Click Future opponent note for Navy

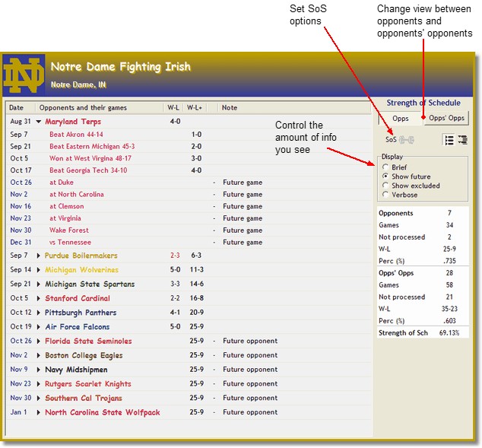(x=250, y=370)
